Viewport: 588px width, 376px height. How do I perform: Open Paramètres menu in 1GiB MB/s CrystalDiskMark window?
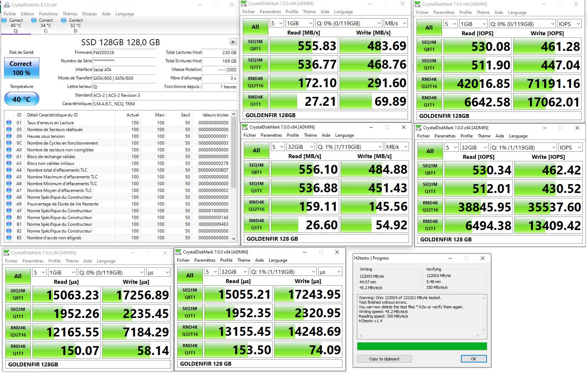[270, 12]
